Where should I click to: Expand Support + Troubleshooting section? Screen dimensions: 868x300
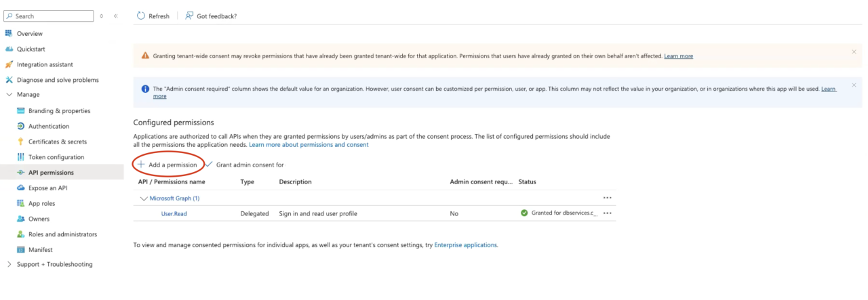pos(9,264)
